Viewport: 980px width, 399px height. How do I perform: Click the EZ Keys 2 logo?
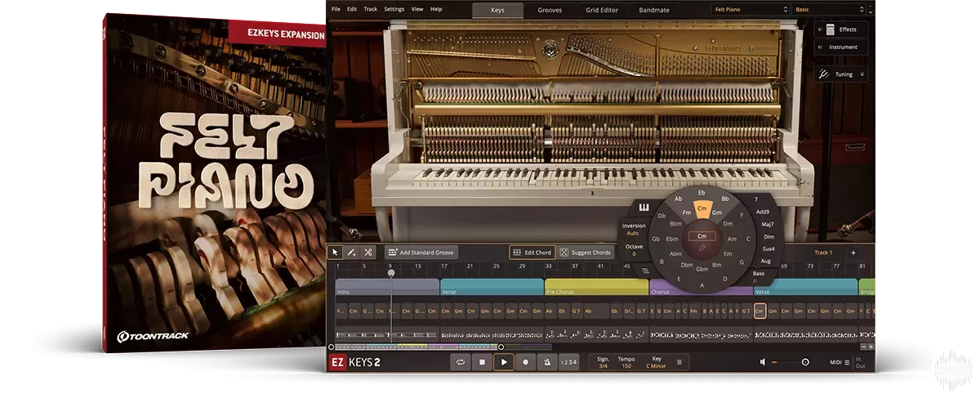coord(355,362)
